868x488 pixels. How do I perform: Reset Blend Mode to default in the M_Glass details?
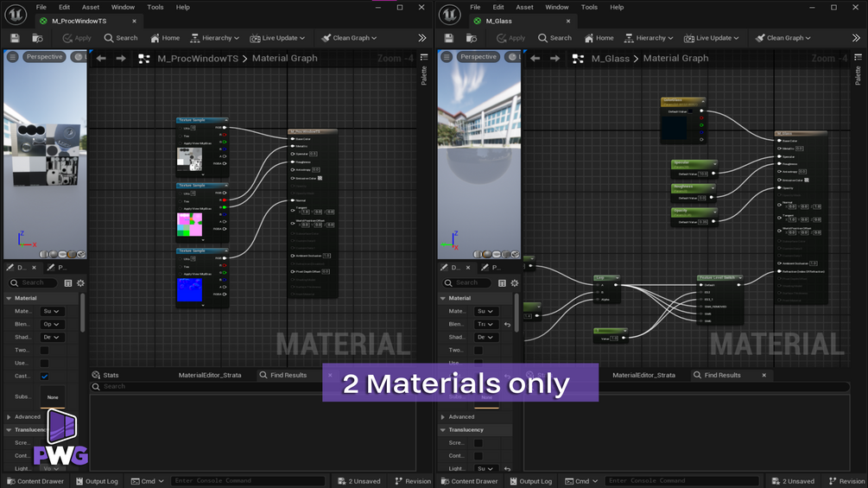tap(507, 324)
